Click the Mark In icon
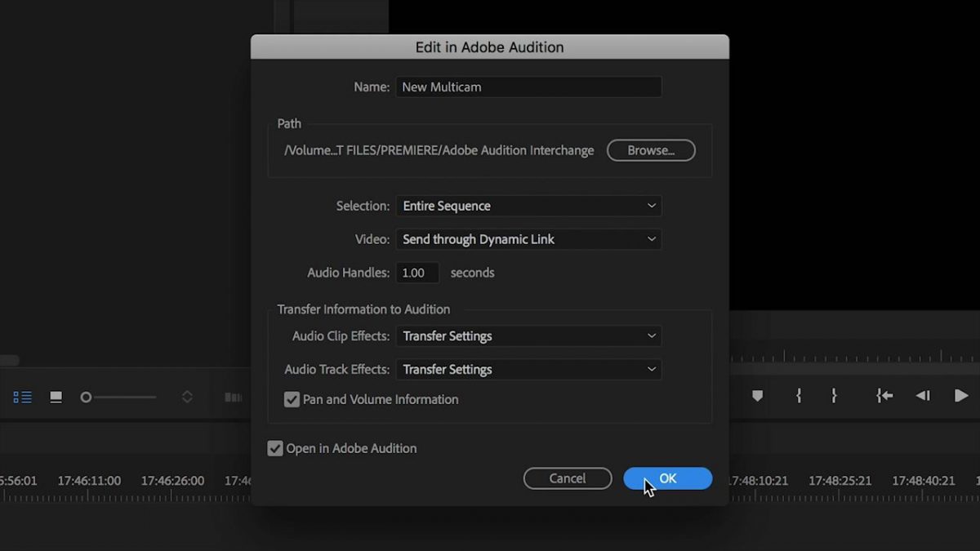 pyautogui.click(x=799, y=396)
